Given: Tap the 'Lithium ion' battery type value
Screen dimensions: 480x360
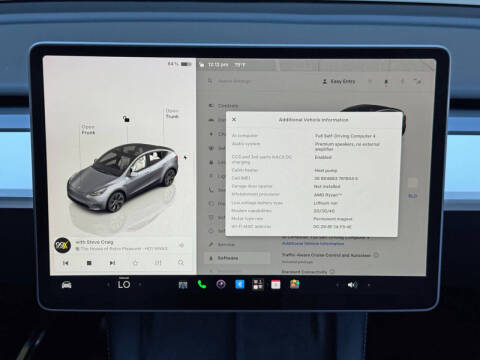Looking at the screenshot, I should (325, 203).
